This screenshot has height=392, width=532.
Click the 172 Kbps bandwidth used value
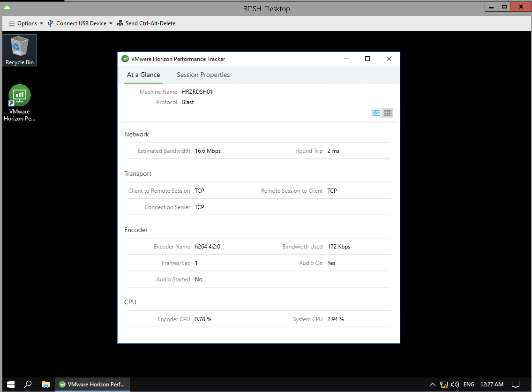(x=338, y=247)
